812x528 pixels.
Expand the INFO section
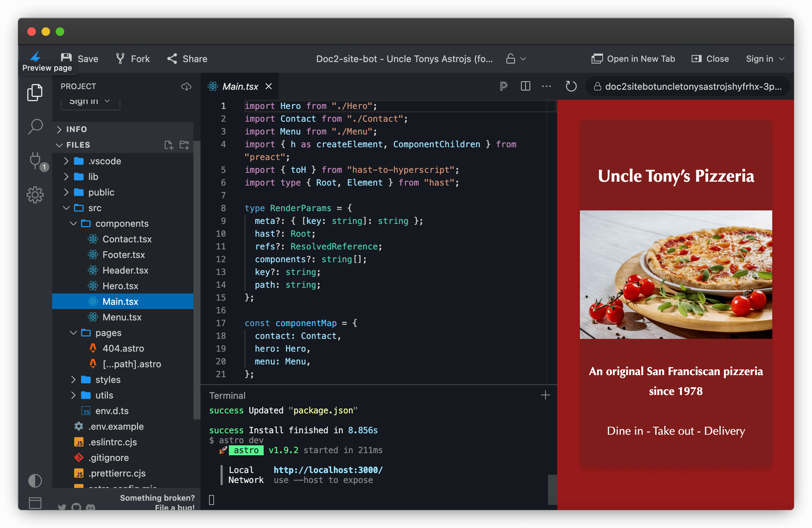coord(60,129)
